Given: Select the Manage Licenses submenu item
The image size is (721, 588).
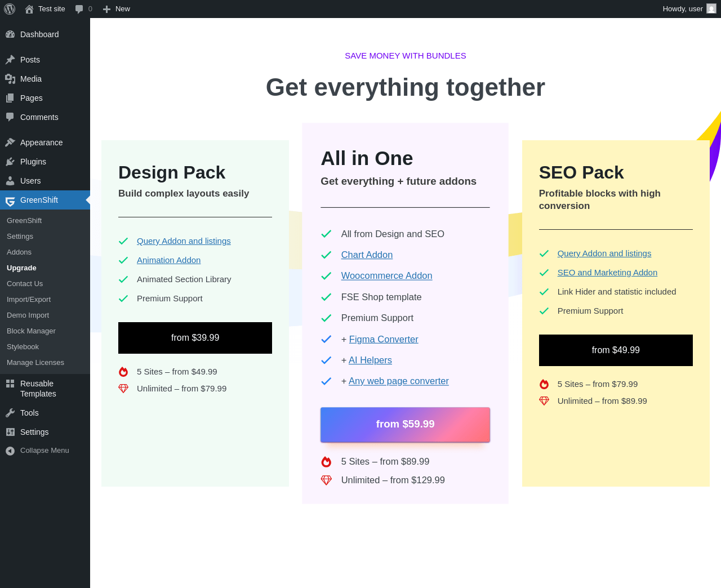Looking at the screenshot, I should 35,363.
